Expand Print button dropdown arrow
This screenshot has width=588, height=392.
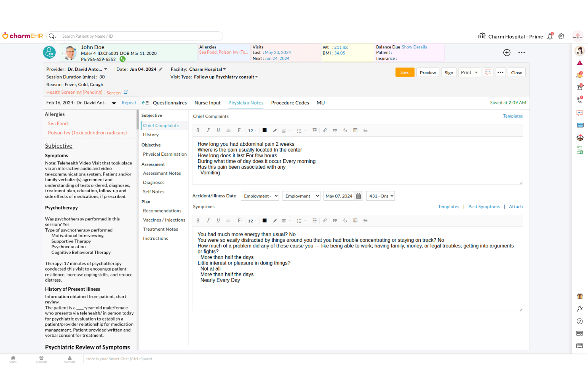click(x=476, y=72)
